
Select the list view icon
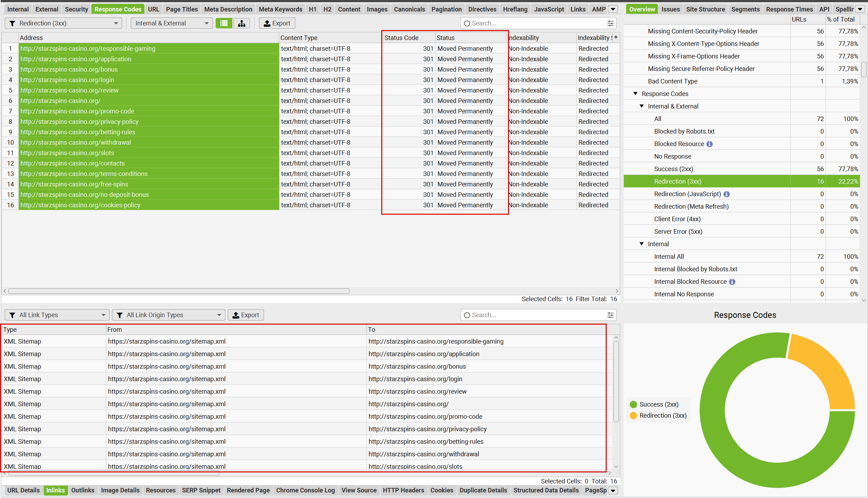[x=224, y=23]
